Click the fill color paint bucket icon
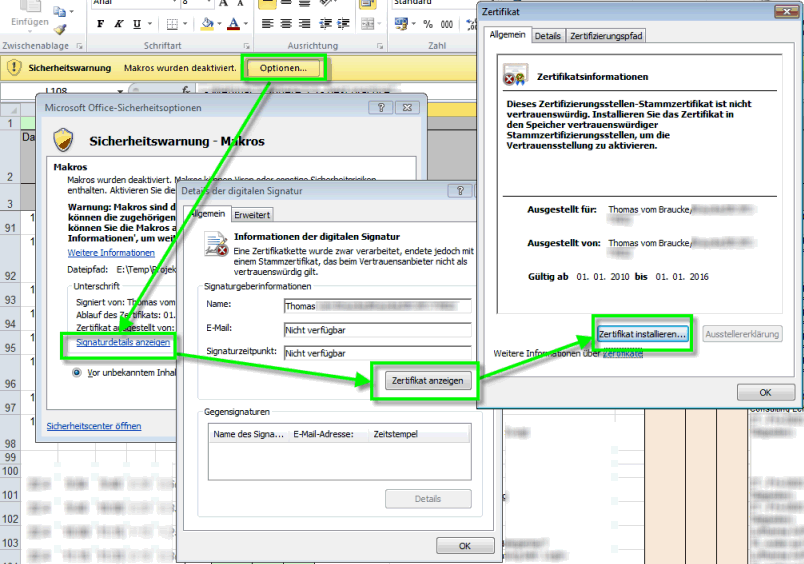 point(207,23)
